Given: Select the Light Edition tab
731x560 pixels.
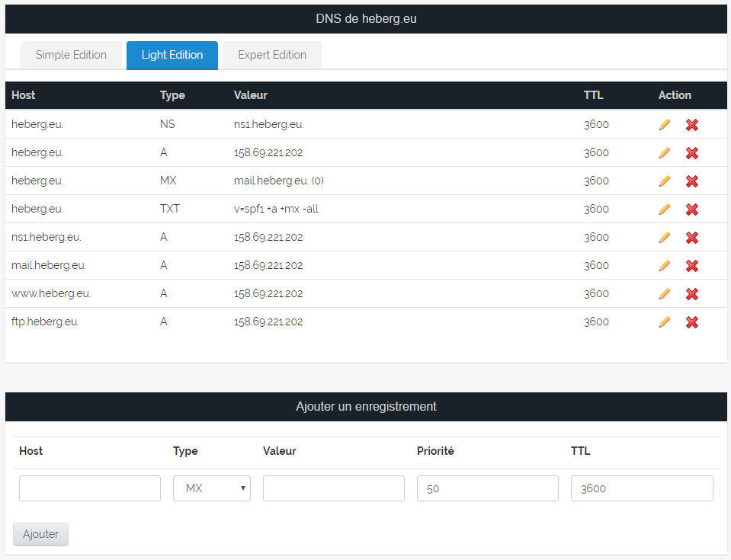Looking at the screenshot, I should 172,55.
